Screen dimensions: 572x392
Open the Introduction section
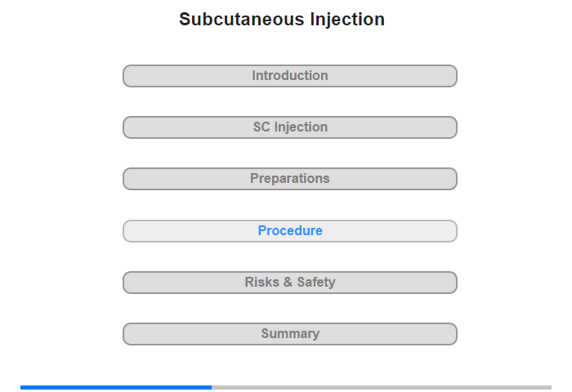pos(290,76)
